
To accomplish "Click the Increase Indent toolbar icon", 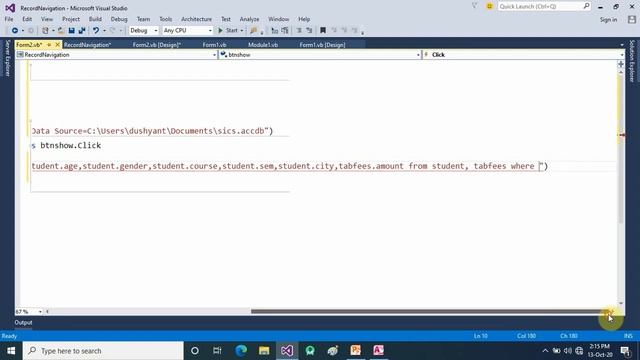I will point(309,31).
